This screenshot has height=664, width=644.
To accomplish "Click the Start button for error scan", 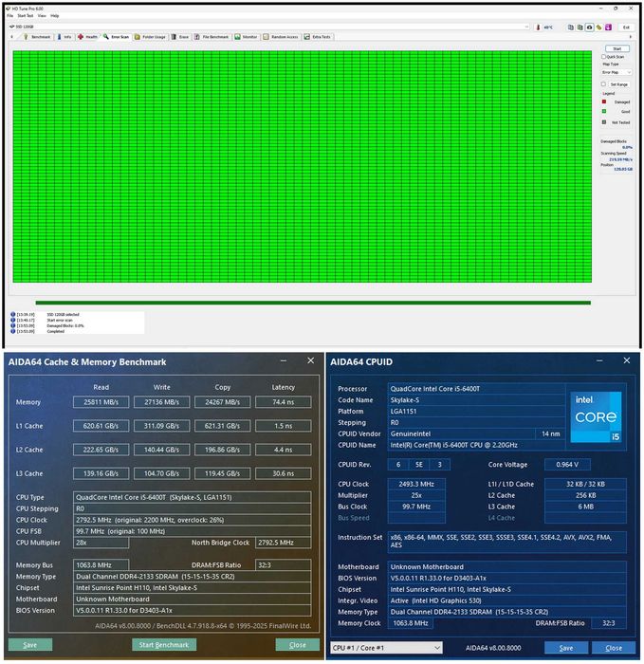I will coord(617,48).
